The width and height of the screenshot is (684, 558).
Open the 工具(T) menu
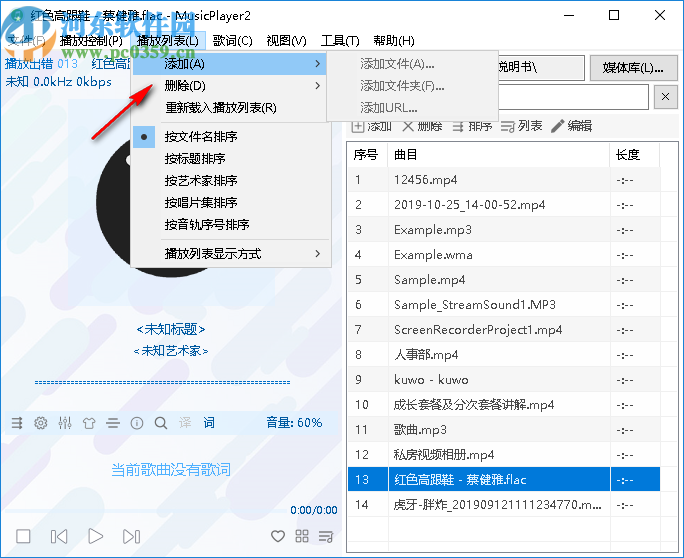[340, 41]
